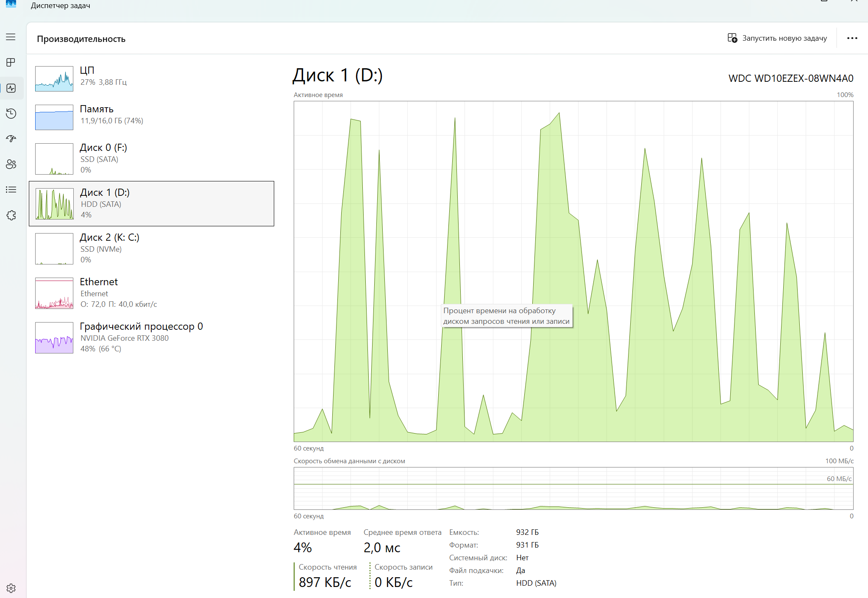Open Task Manager settings gear
This screenshot has height=598, width=868.
[11, 588]
